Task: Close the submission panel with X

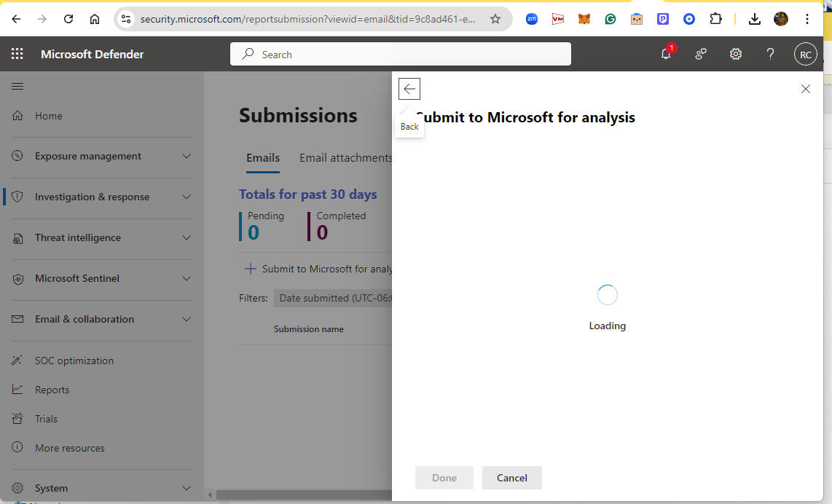Action: [806, 89]
